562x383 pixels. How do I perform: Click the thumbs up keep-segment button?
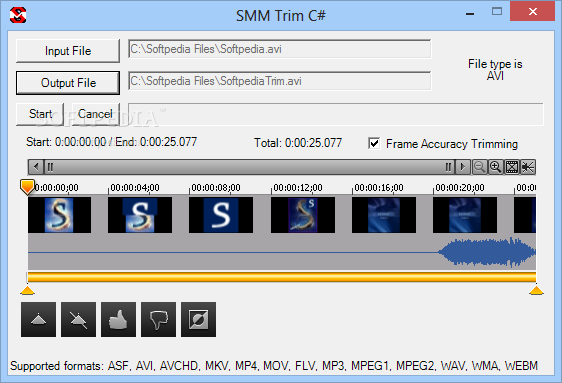118,319
